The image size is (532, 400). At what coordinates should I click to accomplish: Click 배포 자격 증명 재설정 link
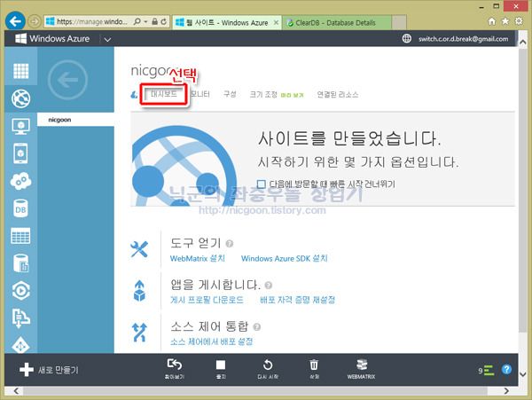click(298, 300)
